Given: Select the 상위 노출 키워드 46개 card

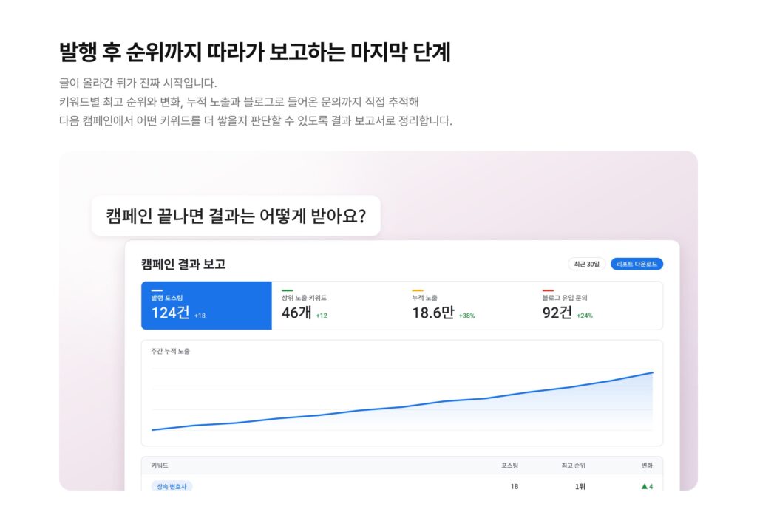Looking at the screenshot, I should click(337, 306).
